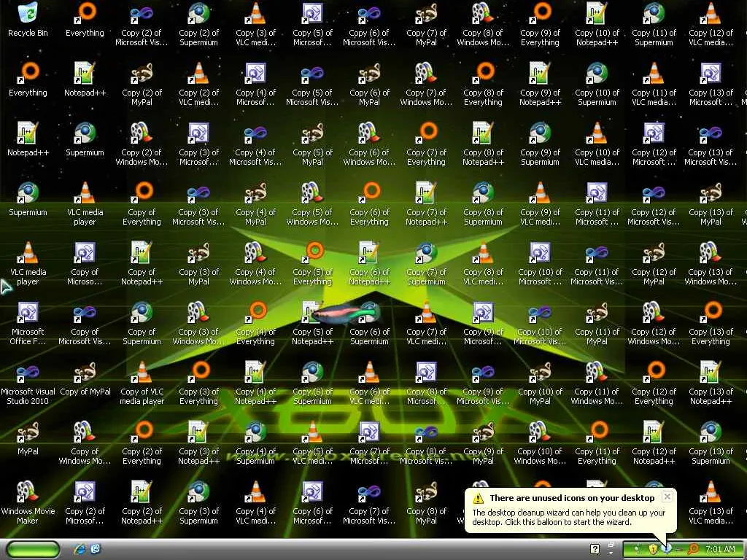Click the 7:01 AM taskbar clock
This screenshot has height=560, width=747.
tap(720, 549)
